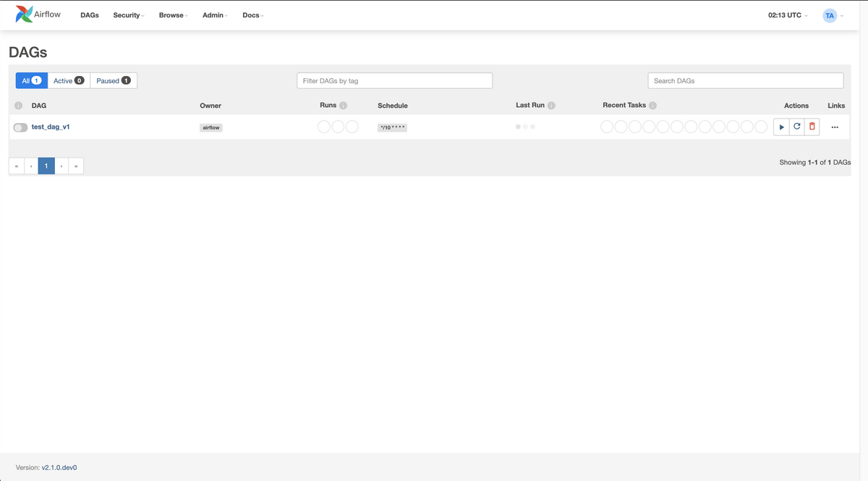Image resolution: width=868 pixels, height=481 pixels.
Task: Select page 1 in pagination
Action: tap(46, 166)
